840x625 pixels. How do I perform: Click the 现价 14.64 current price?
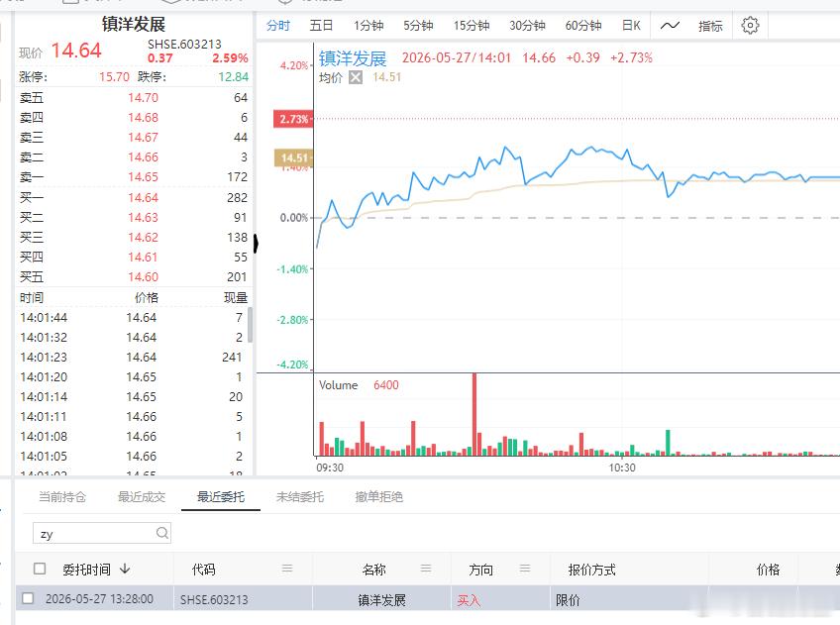[x=76, y=51]
